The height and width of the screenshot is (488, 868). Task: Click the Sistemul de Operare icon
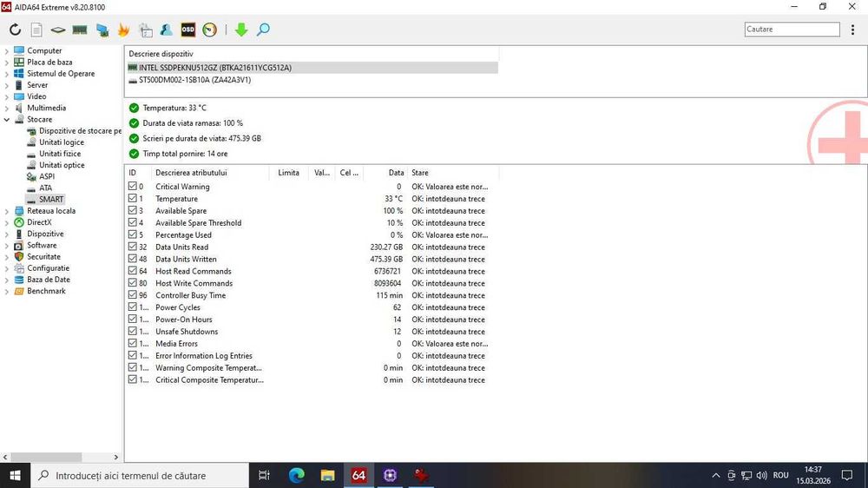point(19,73)
